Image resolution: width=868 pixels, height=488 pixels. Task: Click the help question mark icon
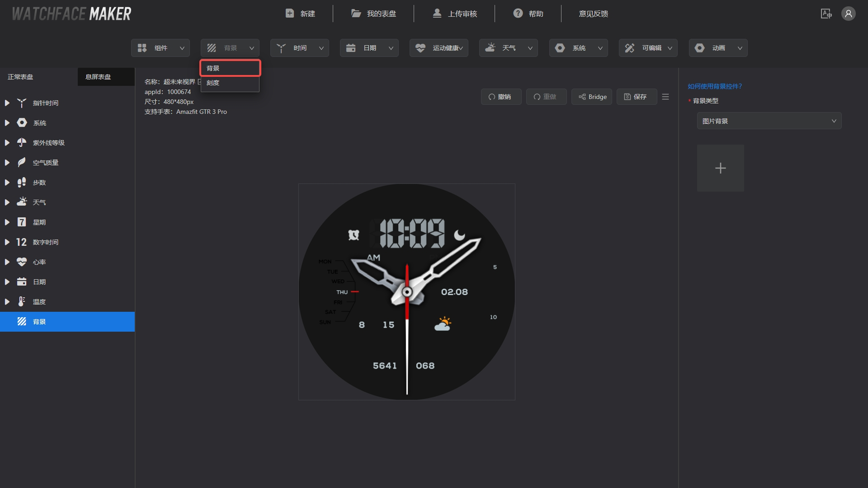[x=518, y=14]
